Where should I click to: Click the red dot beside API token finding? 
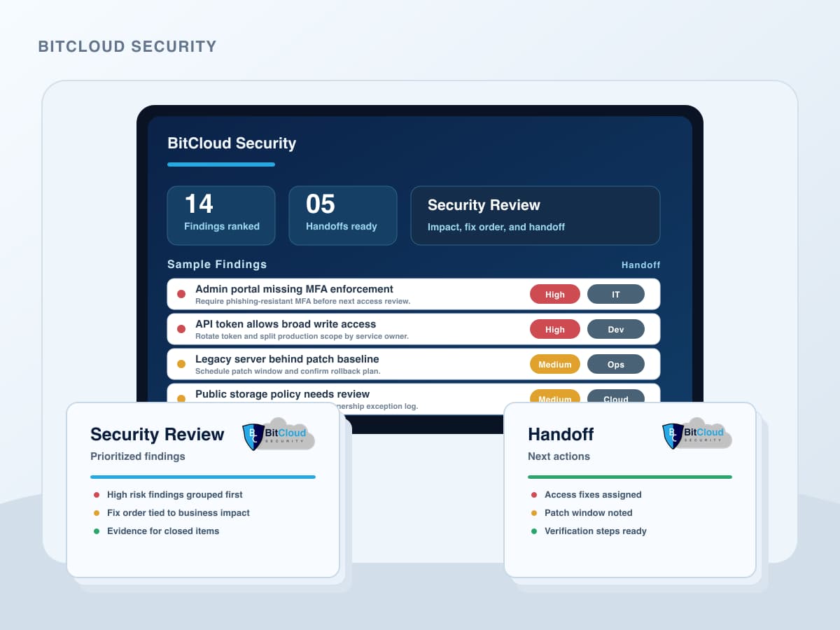(181, 328)
